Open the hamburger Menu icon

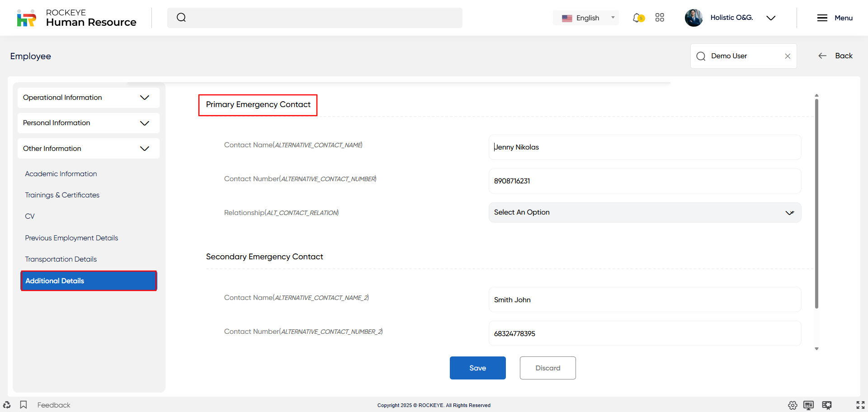(822, 18)
